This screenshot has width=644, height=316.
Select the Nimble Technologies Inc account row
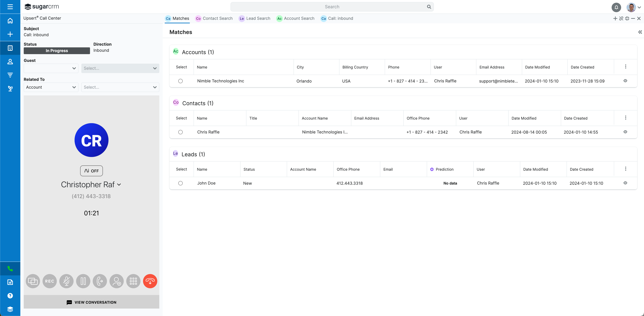tap(181, 81)
